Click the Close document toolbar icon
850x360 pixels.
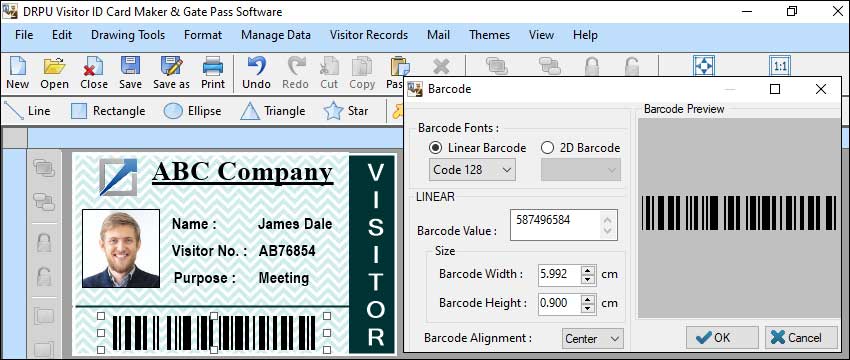[94, 73]
